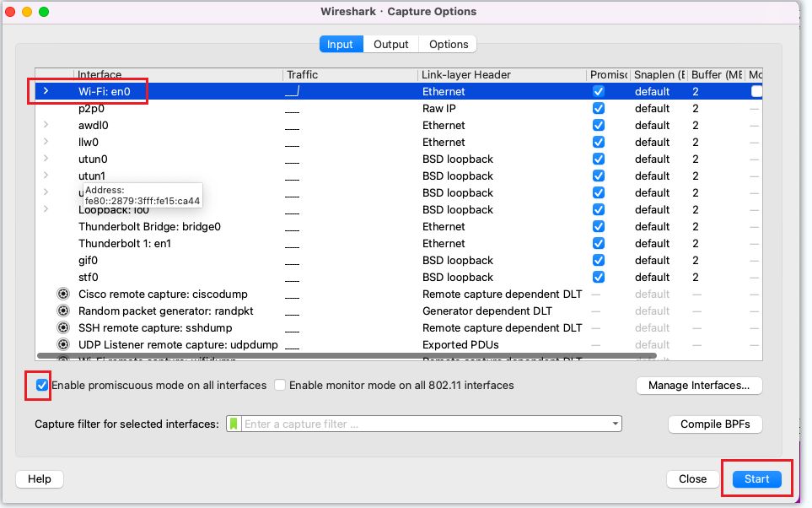Enable monitor mode on all 802.11 interfaces

click(x=280, y=386)
